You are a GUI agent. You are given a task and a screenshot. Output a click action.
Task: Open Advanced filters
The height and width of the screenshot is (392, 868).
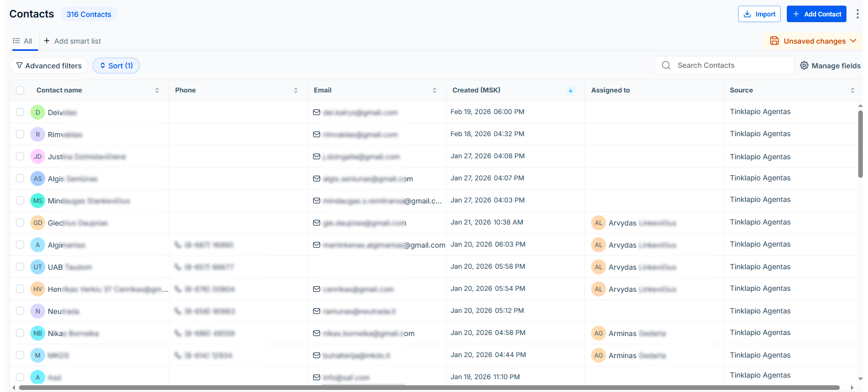pos(49,66)
